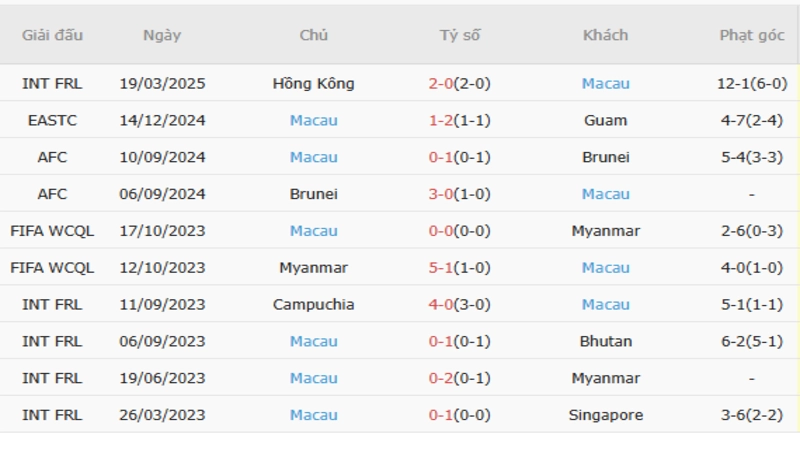Select the Bhutan away team name
The width and height of the screenshot is (800, 450).
(605, 341)
